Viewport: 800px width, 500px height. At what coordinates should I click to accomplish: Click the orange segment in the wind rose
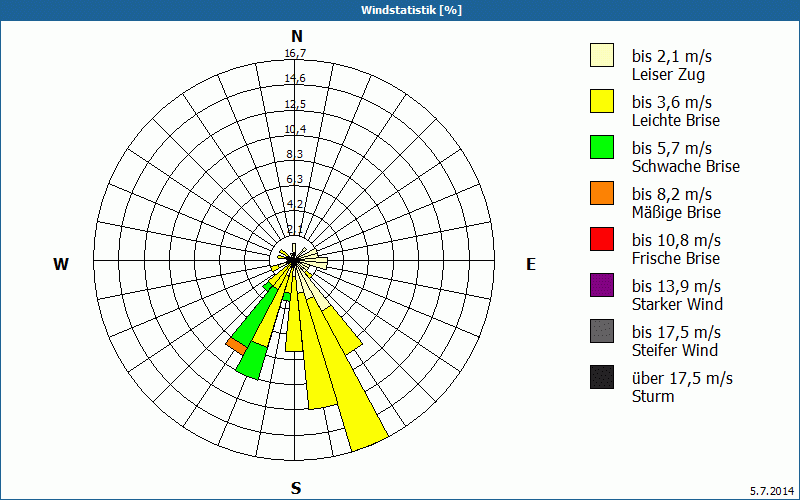(x=236, y=346)
